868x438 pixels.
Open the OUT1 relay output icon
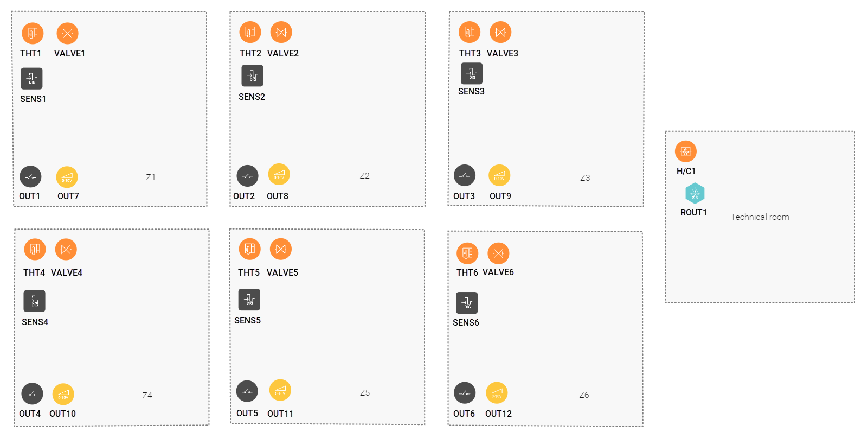(x=30, y=176)
